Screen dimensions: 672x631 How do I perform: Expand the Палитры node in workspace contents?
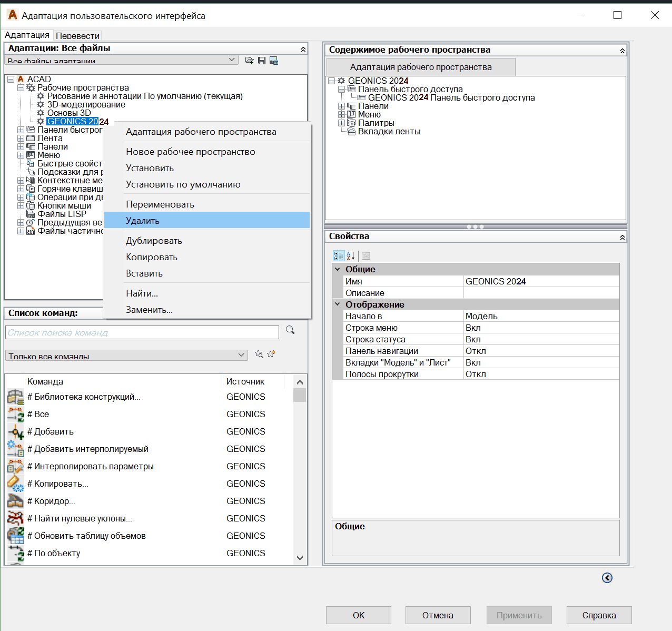pyautogui.click(x=341, y=123)
